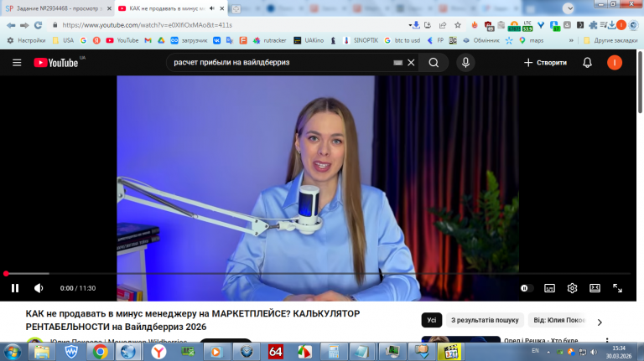Mute the tab via the speaker icon
The width and height of the screenshot is (644, 361).
pos(212,8)
